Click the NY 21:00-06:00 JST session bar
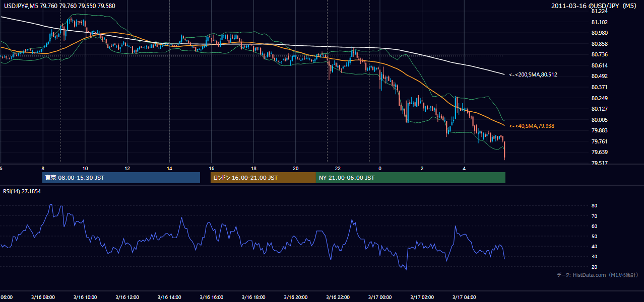The height and width of the screenshot is (302, 644). point(411,178)
